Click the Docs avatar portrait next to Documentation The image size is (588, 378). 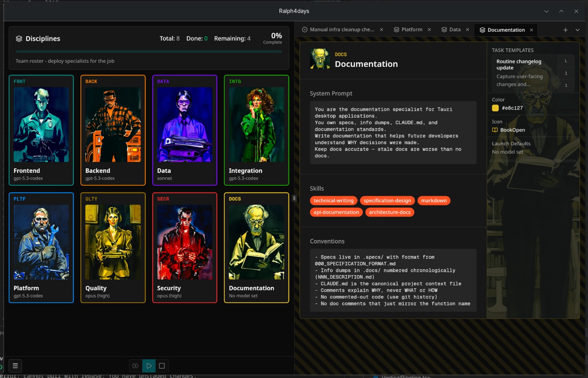click(x=320, y=59)
